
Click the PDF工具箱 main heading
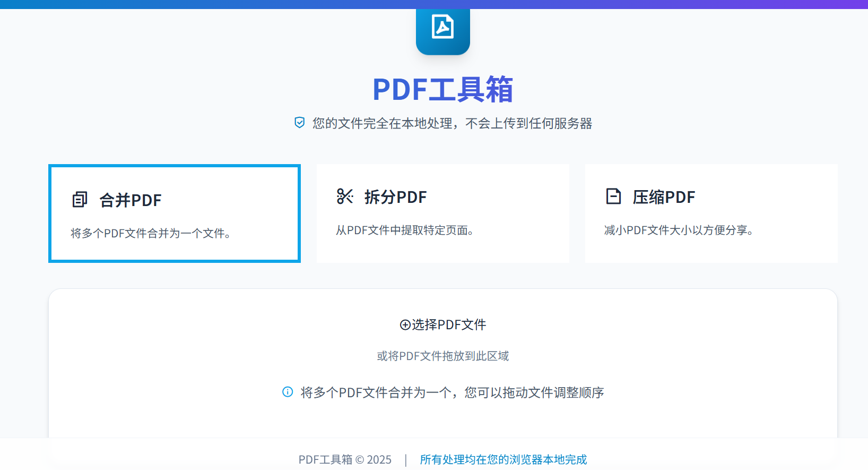(x=442, y=89)
